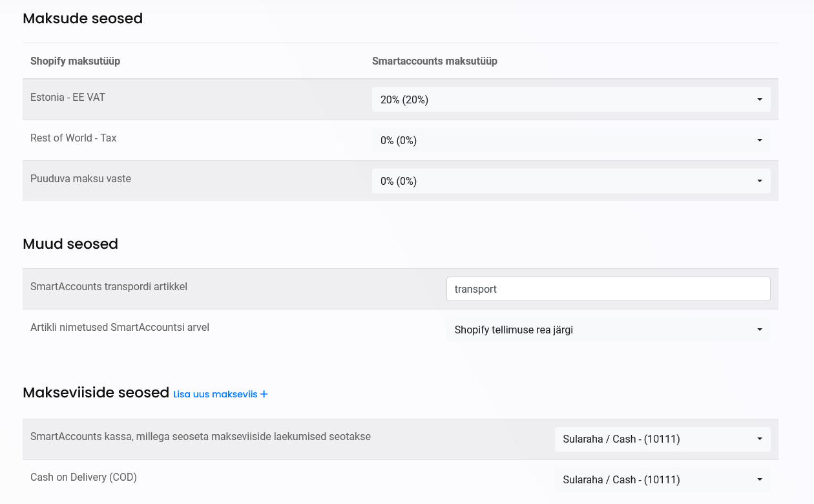
Task: Click the Smartaccounts maksutüüp column header
Action: (434, 61)
